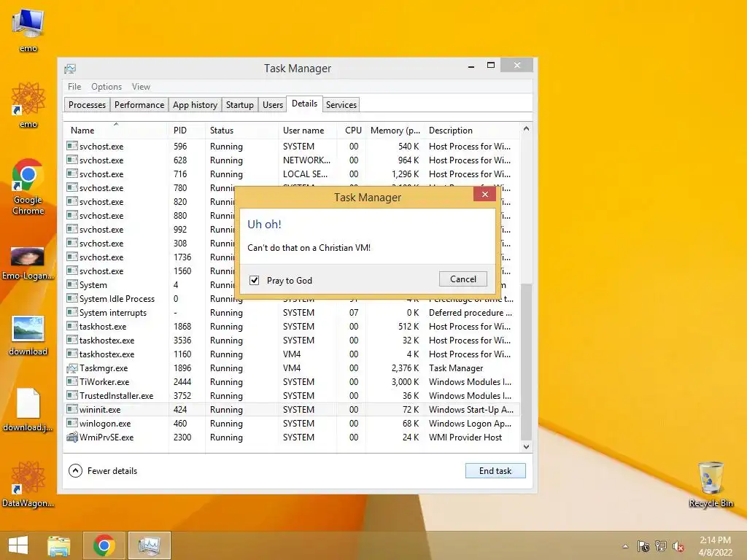This screenshot has width=747, height=560.
Task: Open the View menu
Action: (x=141, y=87)
